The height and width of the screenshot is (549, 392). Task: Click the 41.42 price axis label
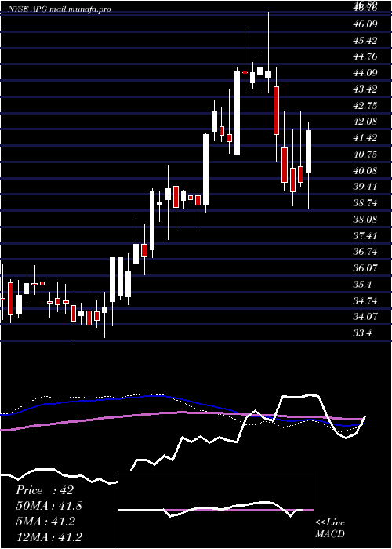365,138
